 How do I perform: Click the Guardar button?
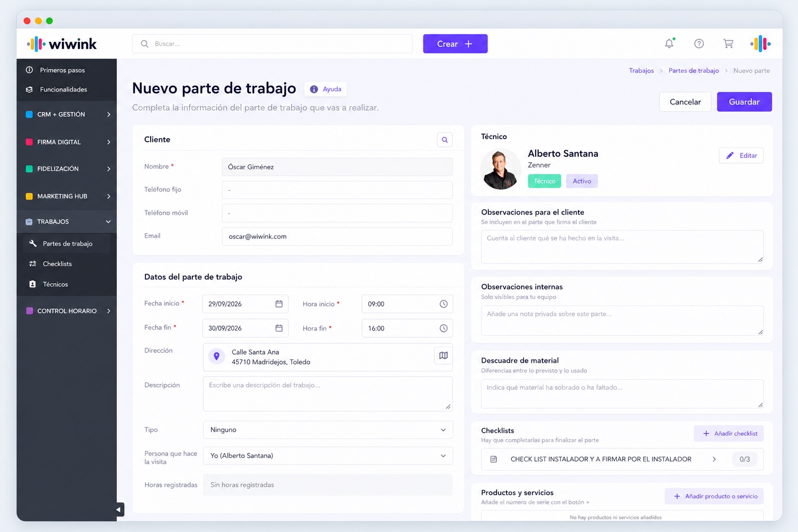744,102
